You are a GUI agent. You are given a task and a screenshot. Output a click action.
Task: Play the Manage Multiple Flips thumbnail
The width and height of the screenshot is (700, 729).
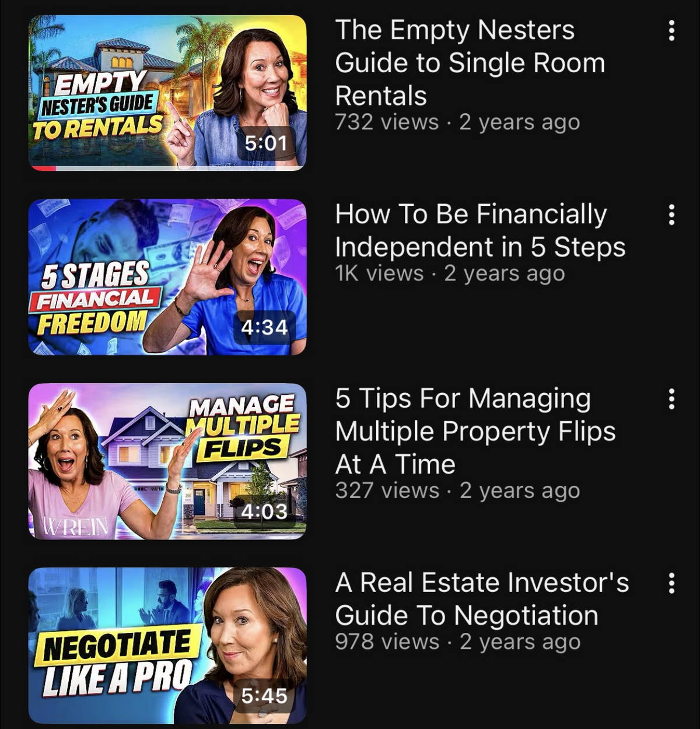point(167,461)
